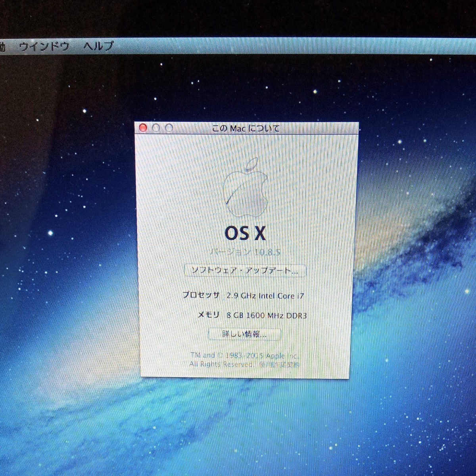Close the この Mac について window
The width and height of the screenshot is (476, 476).
143,128
